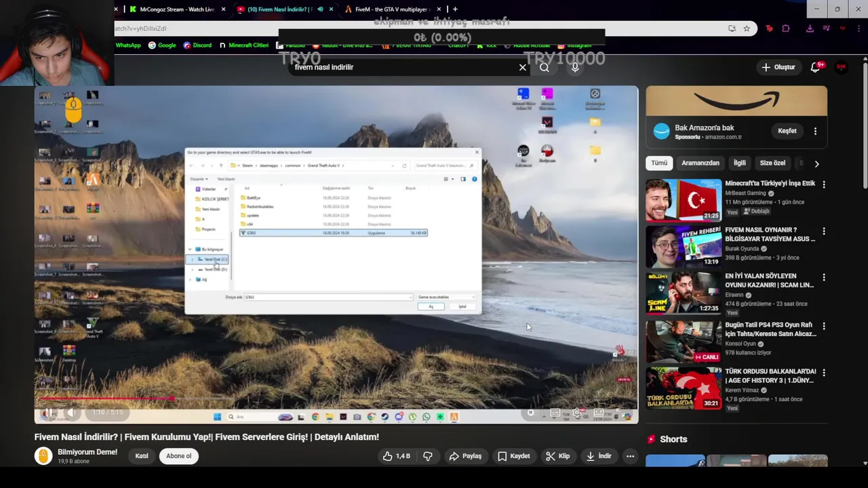Open the Discord bookmark
Image resolution: width=868 pixels, height=488 pixels.
pyautogui.click(x=197, y=45)
